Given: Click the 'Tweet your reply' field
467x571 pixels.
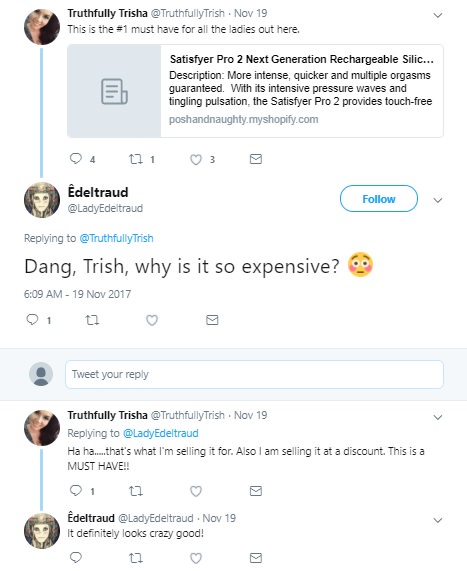Looking at the screenshot, I should 254,374.
